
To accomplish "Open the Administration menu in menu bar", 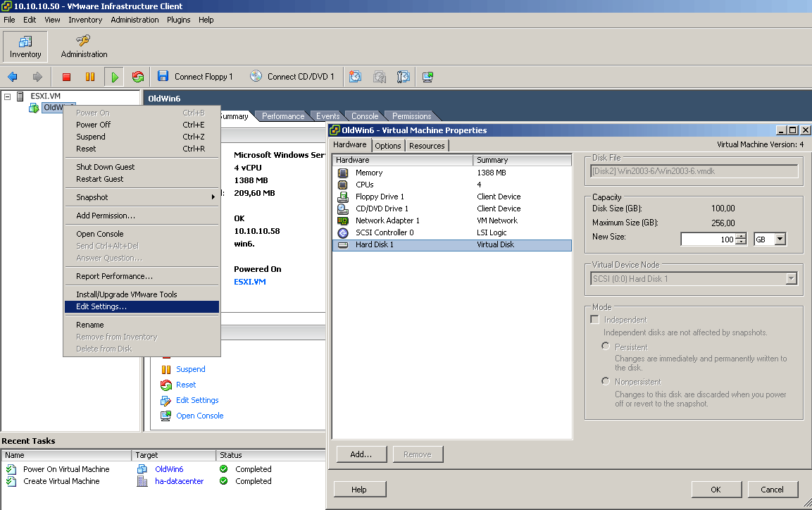I will click(x=135, y=20).
